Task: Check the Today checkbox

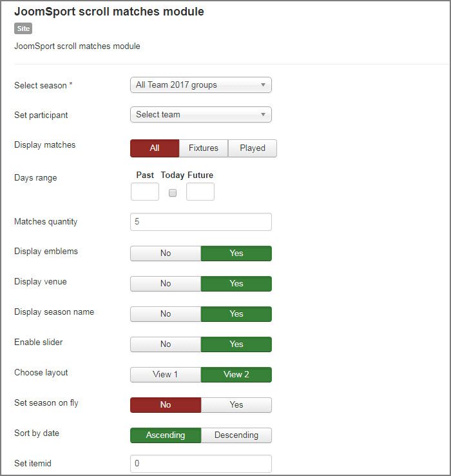Action: 173,193
